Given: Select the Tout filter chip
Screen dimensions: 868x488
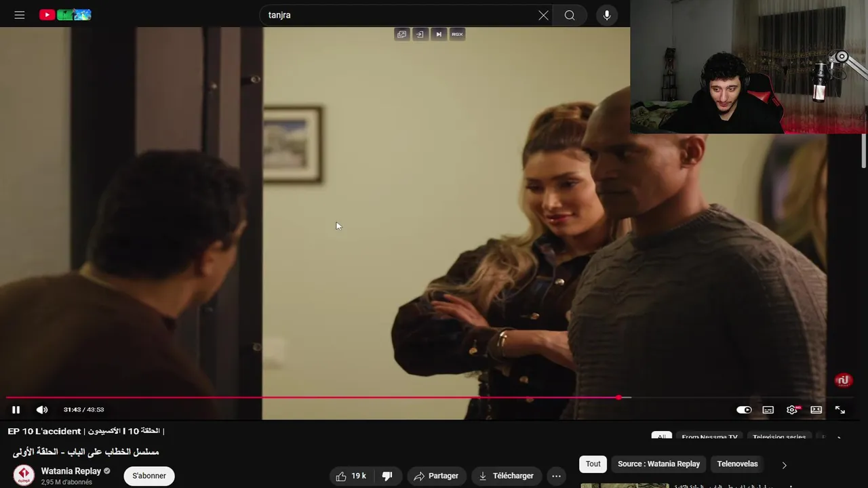Looking at the screenshot, I should 593,464.
